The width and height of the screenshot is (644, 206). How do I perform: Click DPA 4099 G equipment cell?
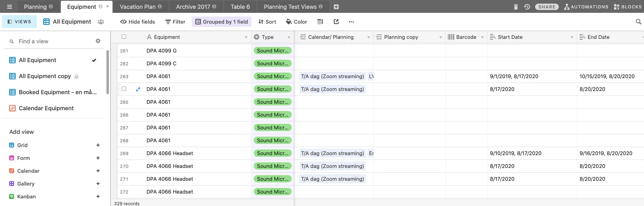(161, 51)
